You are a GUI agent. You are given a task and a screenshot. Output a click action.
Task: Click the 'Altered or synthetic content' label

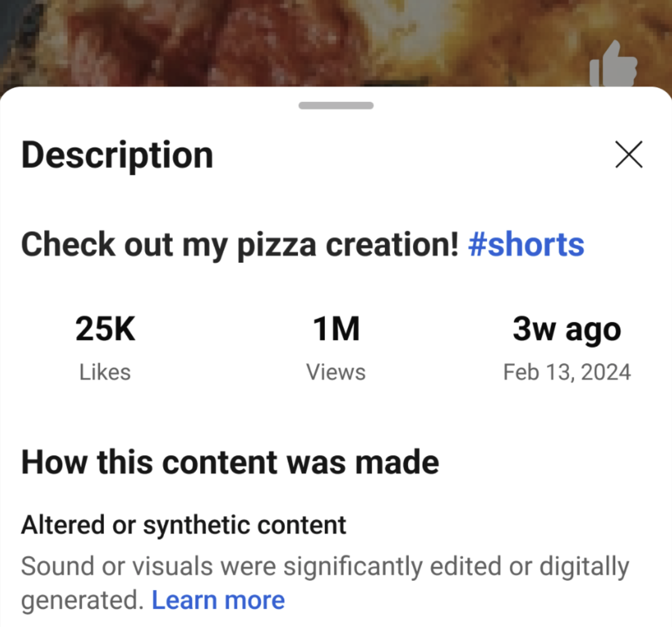pos(184,525)
